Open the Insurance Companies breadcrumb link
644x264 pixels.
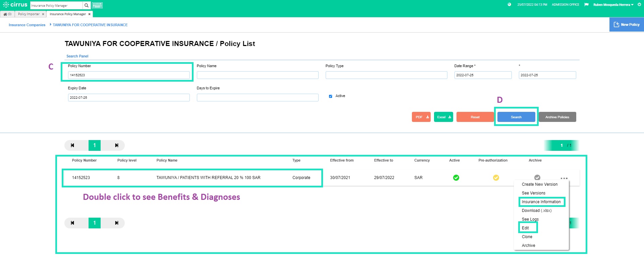(27, 25)
